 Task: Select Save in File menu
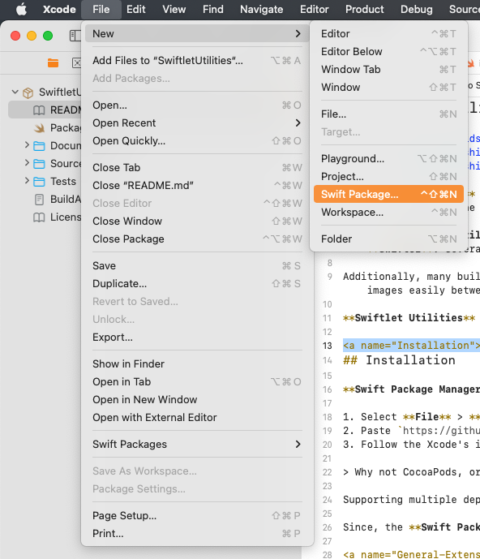point(197,266)
